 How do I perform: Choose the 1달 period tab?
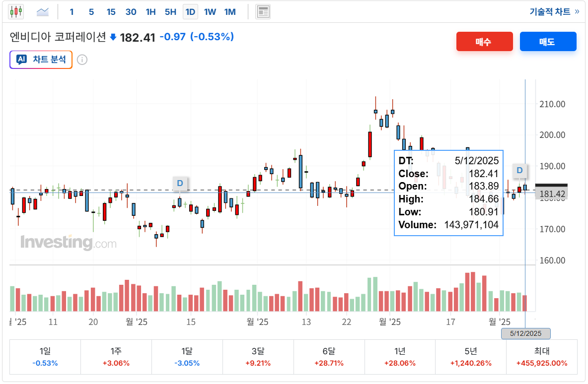click(187, 357)
